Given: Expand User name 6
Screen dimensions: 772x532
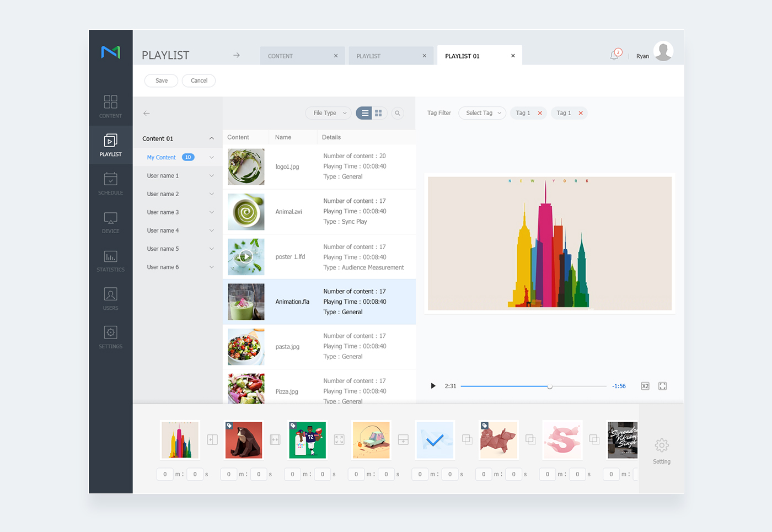Looking at the screenshot, I should coord(212,267).
